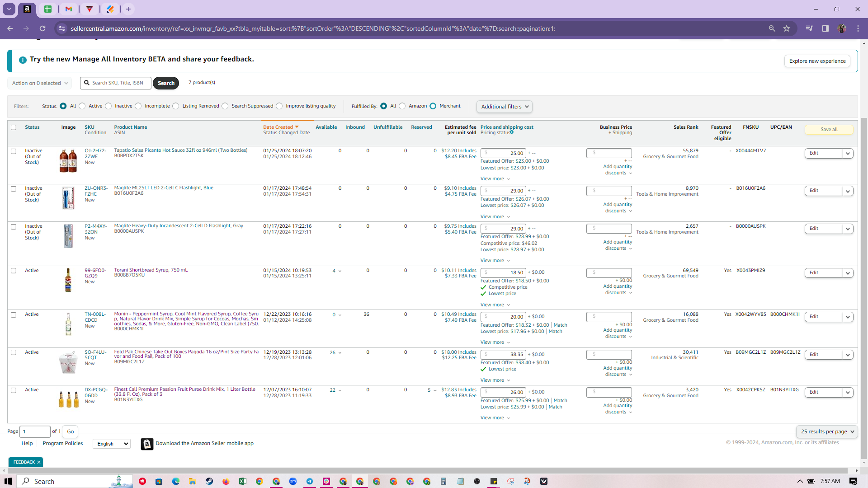Viewport: 868px width, 488px height.
Task: Click the Tapatio hot sauce product thumbnail
Action: click(68, 161)
